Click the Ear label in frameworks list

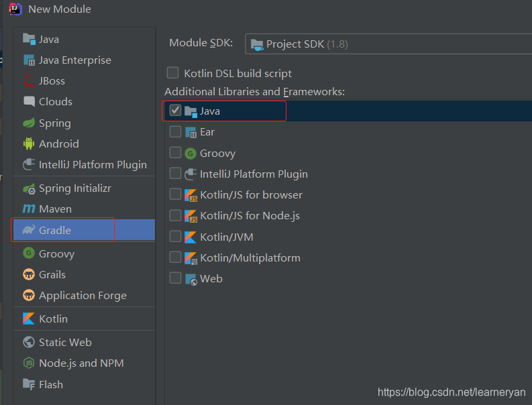[207, 132]
